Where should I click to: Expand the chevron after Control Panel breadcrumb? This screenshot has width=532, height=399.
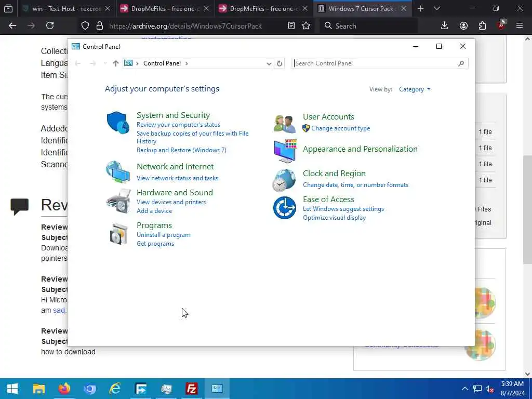tap(187, 63)
